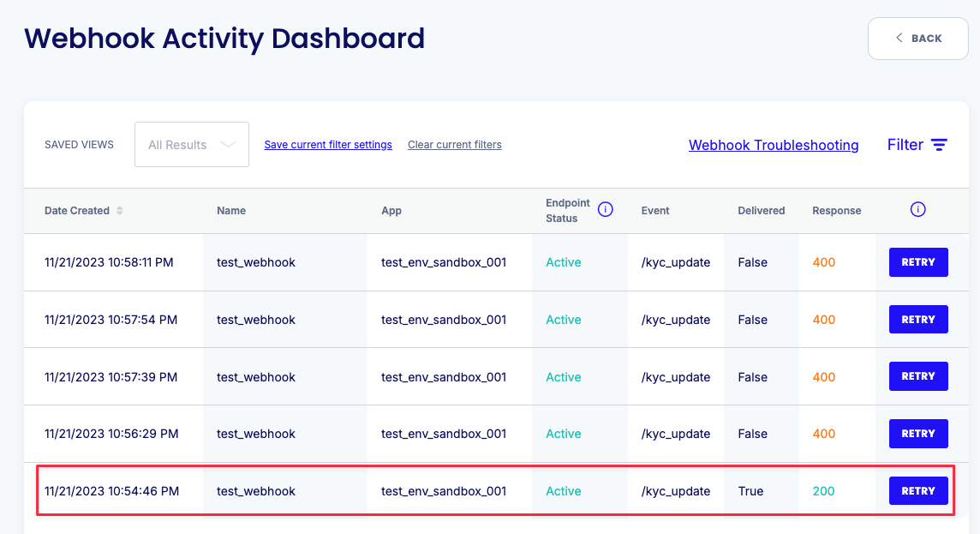Screen dimensions: 980x534
Task: Retry the 10:56:29 PM webhook
Action: tap(918, 434)
